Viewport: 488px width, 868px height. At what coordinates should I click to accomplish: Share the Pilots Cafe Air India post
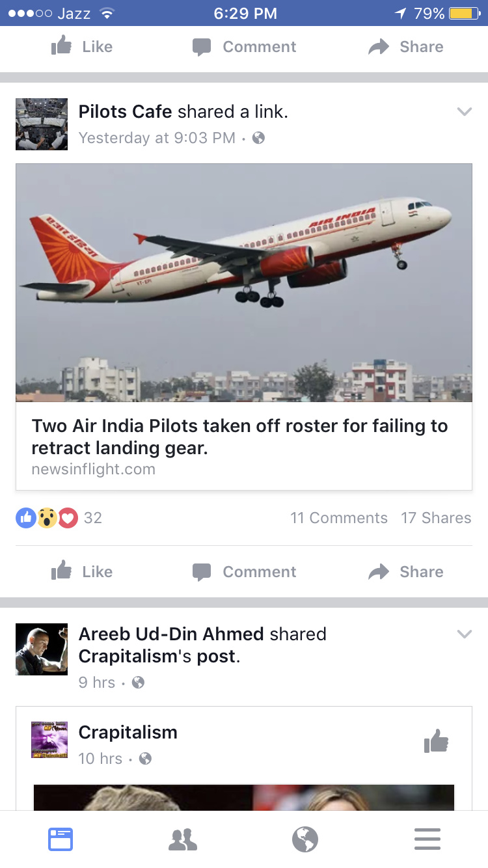(405, 571)
